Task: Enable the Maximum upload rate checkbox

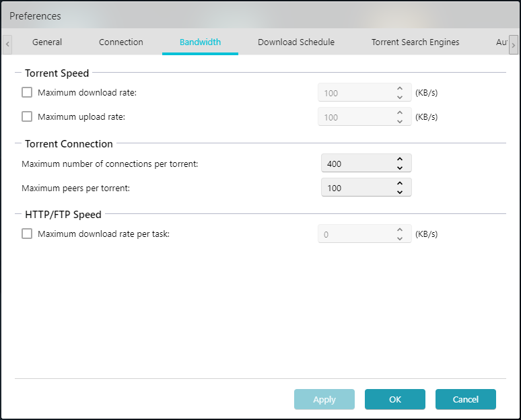Action: click(x=27, y=116)
